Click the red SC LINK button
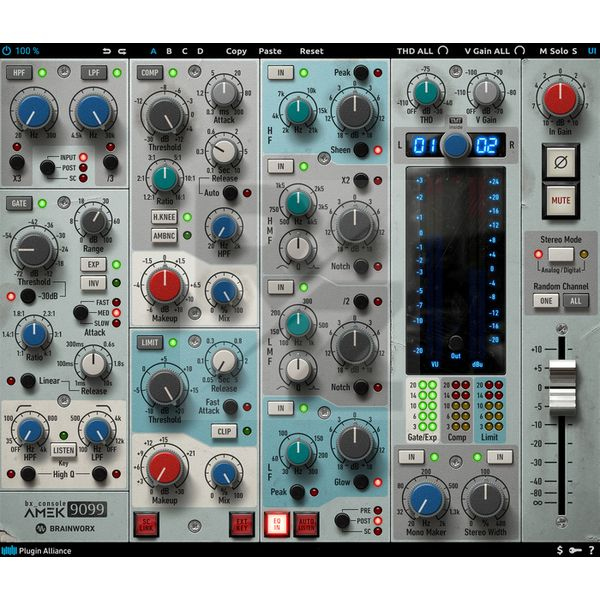600x600 pixels. [x=146, y=524]
